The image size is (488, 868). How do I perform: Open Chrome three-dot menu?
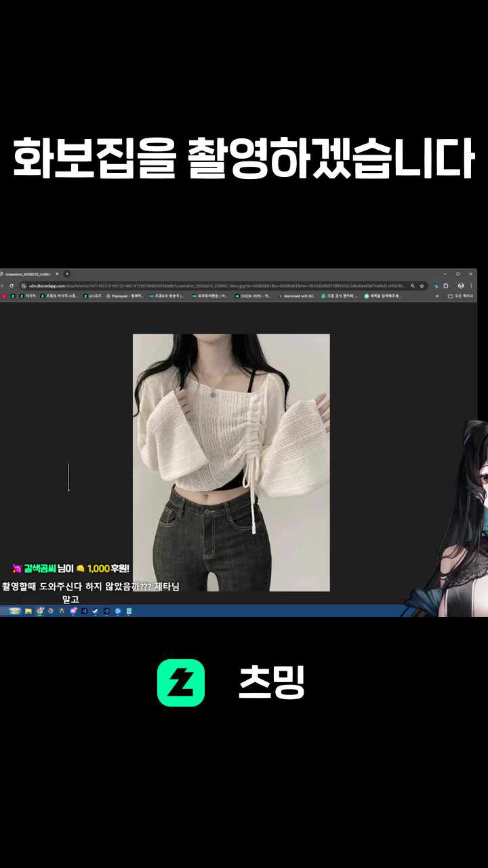470,285
